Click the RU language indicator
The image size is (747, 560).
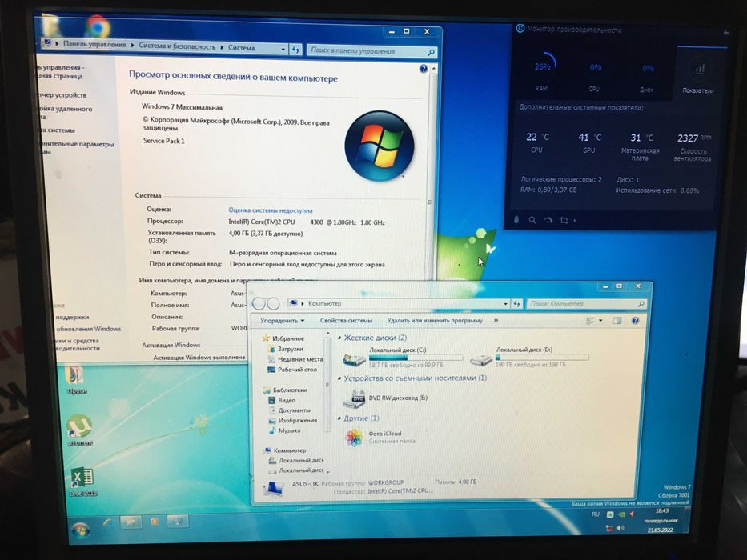tap(595, 514)
